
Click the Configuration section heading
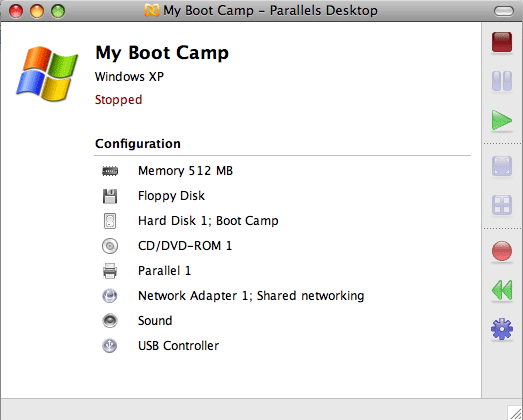[138, 144]
